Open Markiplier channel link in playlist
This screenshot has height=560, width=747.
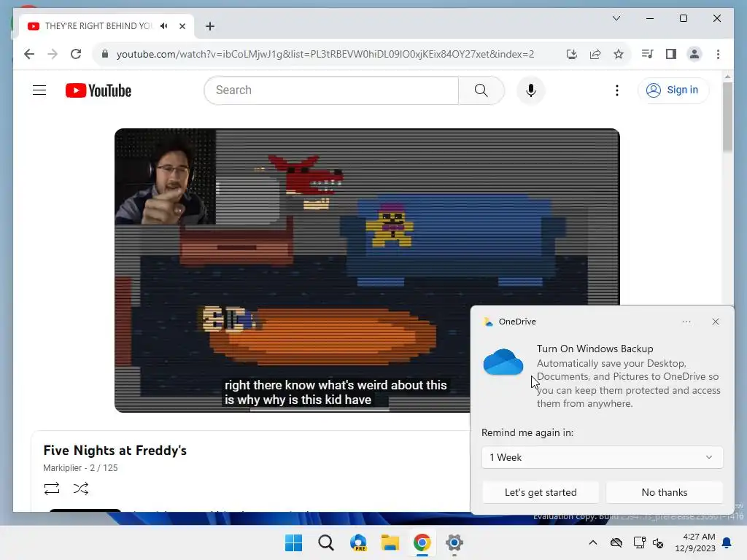[62, 467]
